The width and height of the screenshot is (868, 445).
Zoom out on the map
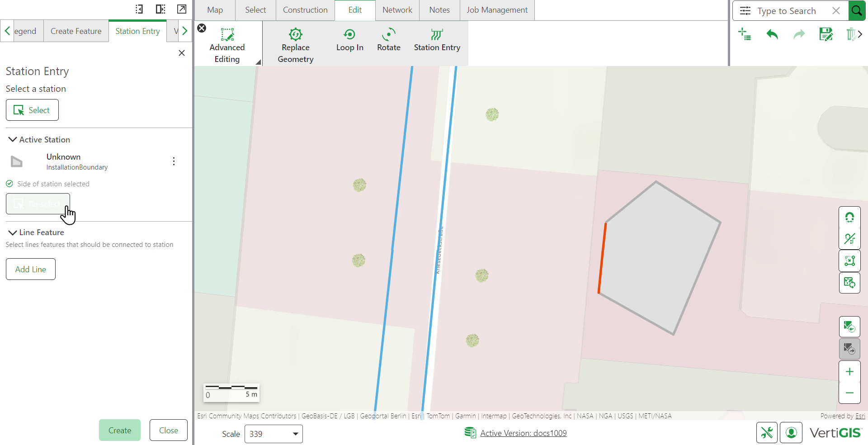click(849, 393)
